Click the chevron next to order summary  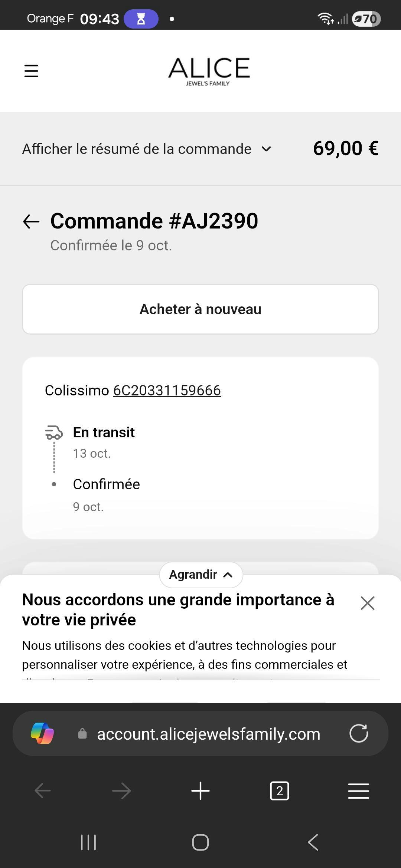pos(266,149)
